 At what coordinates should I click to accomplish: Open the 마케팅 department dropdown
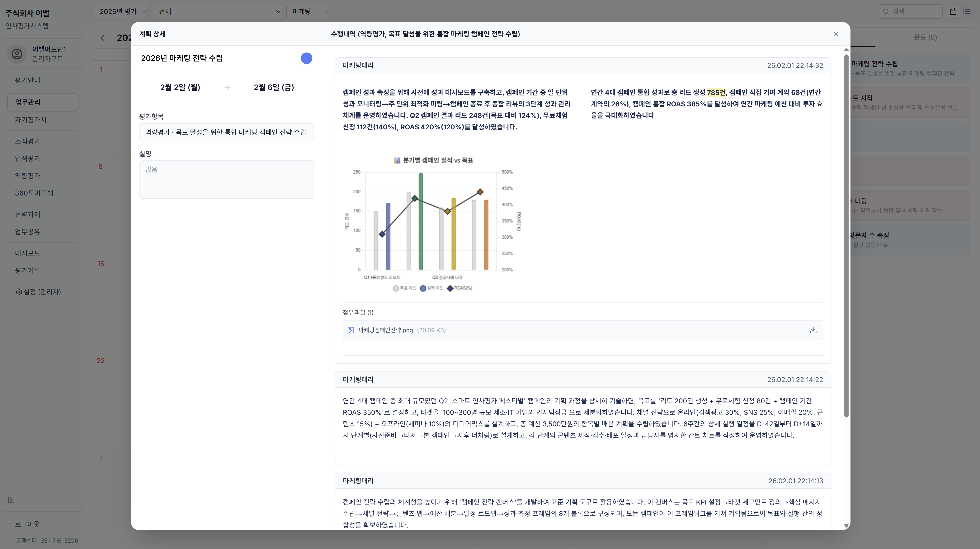point(308,12)
